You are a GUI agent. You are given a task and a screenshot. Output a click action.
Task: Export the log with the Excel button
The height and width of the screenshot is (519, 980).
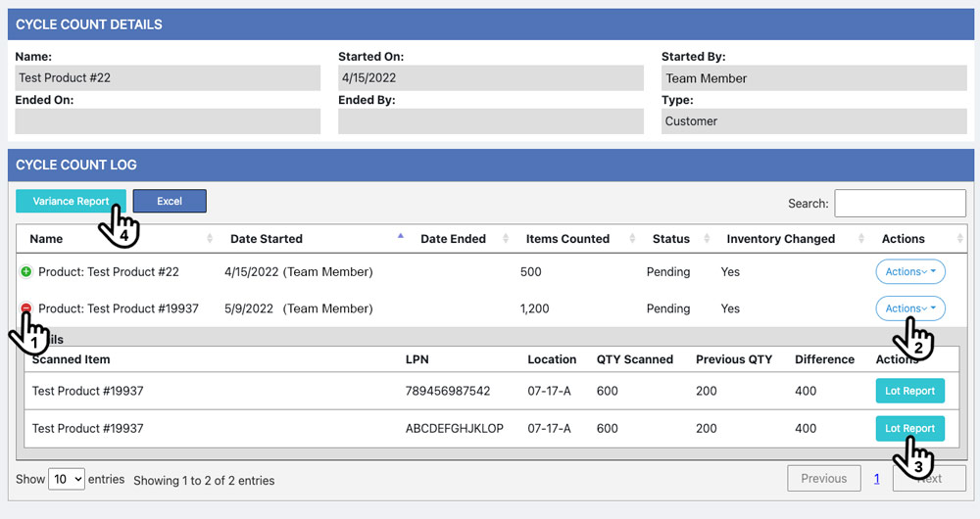point(170,201)
